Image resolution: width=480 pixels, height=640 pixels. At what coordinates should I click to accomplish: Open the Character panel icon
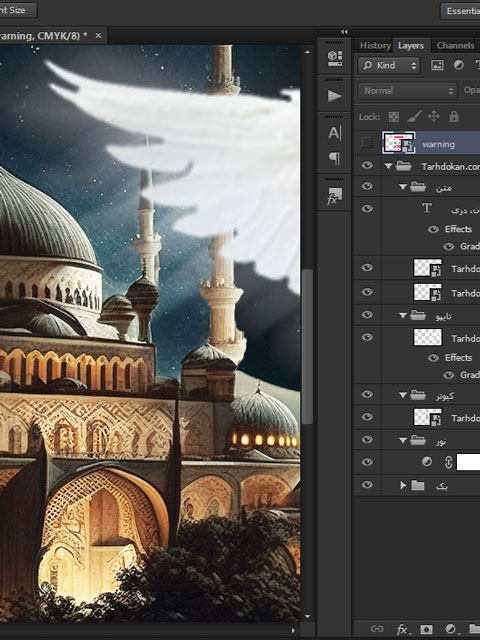click(x=334, y=133)
